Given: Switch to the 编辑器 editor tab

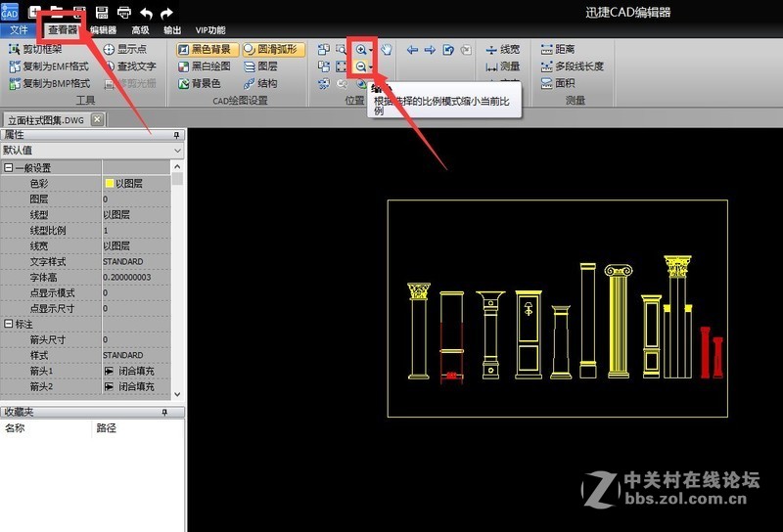Looking at the screenshot, I should coord(104,30).
